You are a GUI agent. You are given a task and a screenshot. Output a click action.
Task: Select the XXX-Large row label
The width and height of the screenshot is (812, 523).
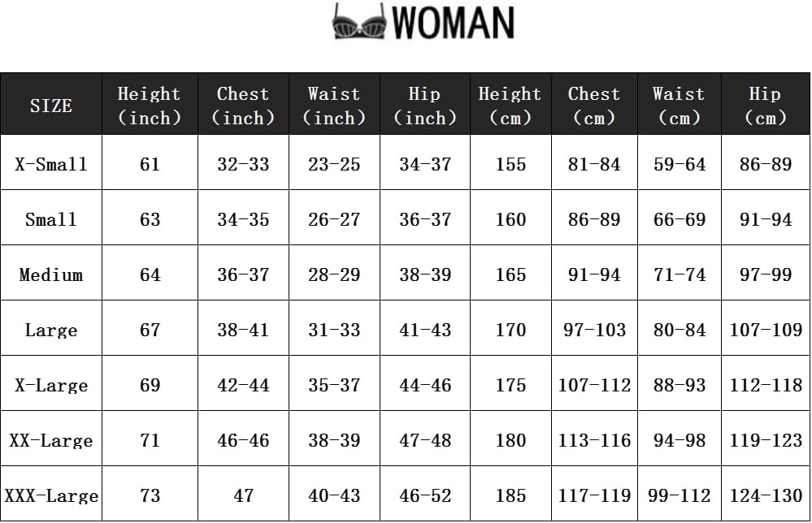click(51, 495)
